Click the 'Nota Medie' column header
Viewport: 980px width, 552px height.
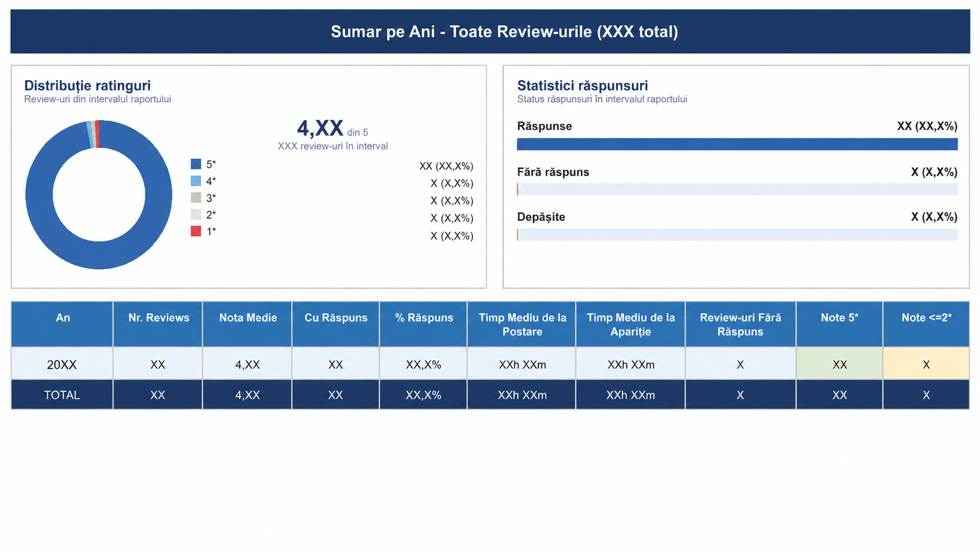point(247,324)
